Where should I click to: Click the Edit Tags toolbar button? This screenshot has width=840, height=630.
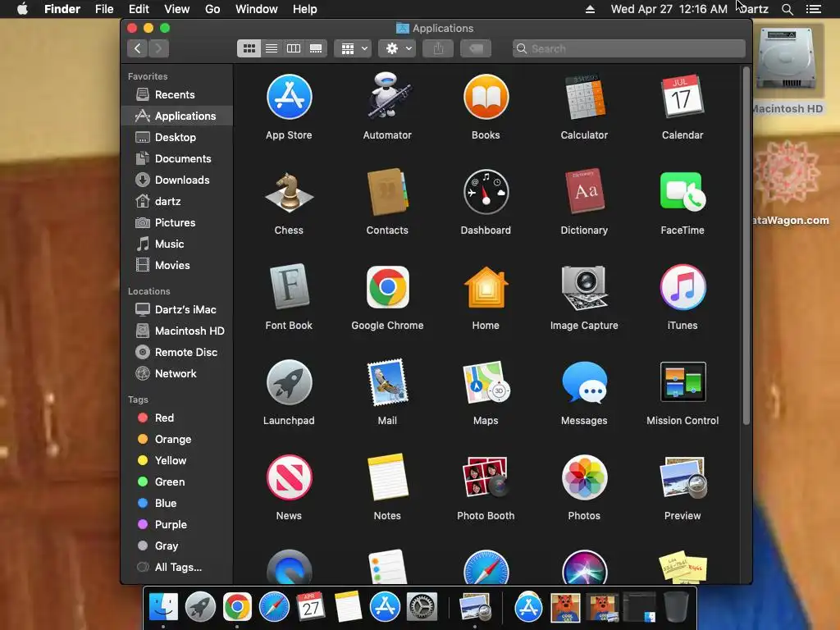[x=476, y=48]
